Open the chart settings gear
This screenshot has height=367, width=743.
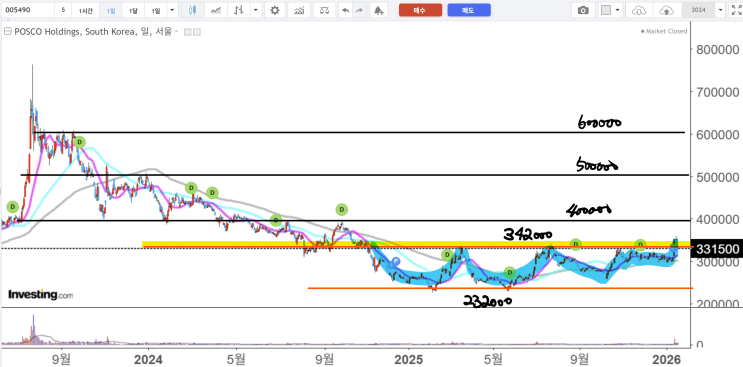click(275, 10)
